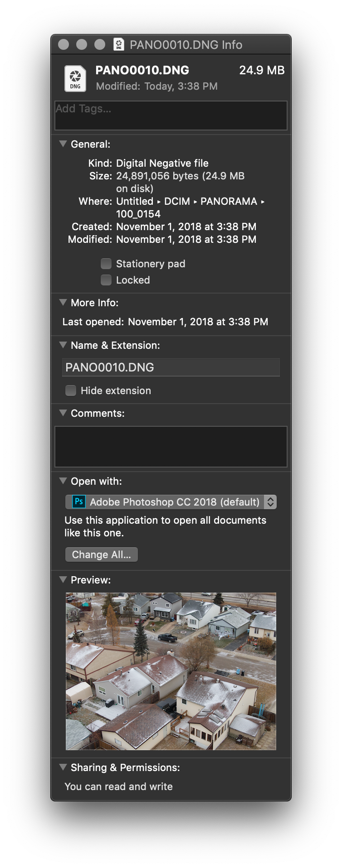The height and width of the screenshot is (868, 342).
Task: Collapse the Name & Extension section
Action: [x=63, y=345]
